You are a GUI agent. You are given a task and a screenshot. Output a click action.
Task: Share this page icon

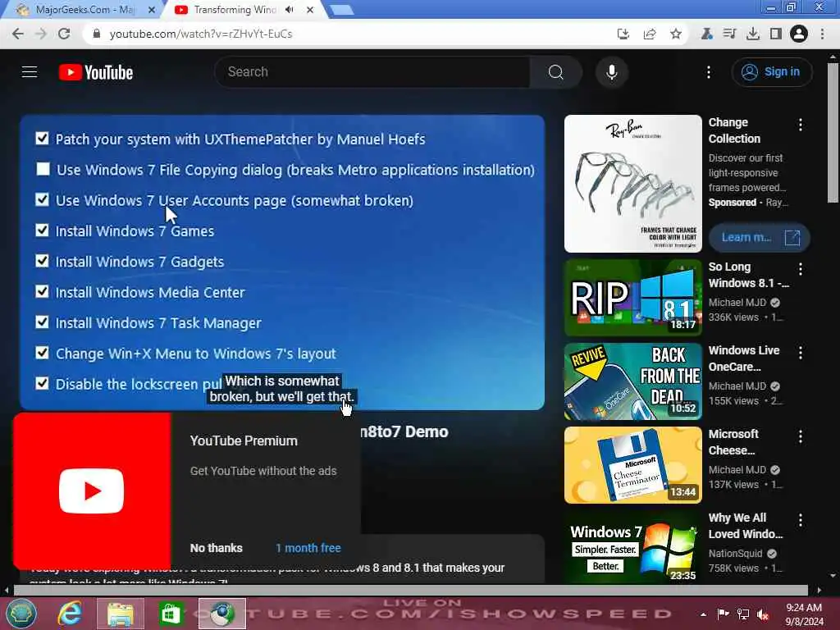650,34
